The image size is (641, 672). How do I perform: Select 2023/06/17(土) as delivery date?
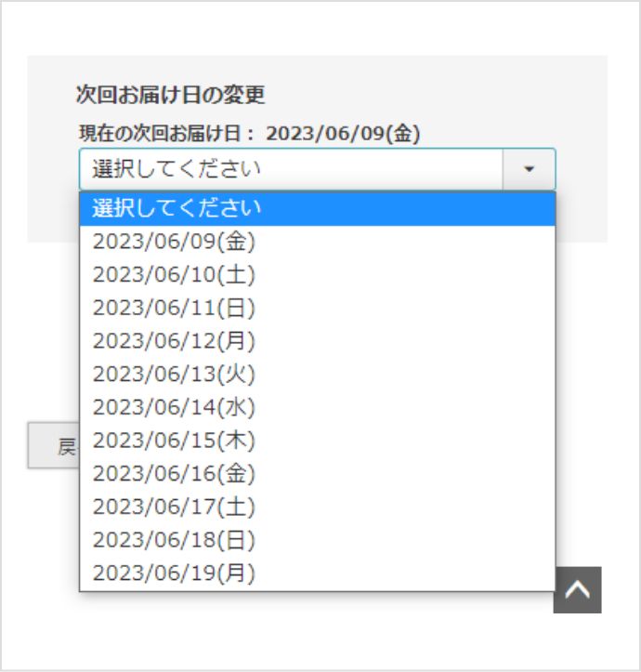point(317,507)
